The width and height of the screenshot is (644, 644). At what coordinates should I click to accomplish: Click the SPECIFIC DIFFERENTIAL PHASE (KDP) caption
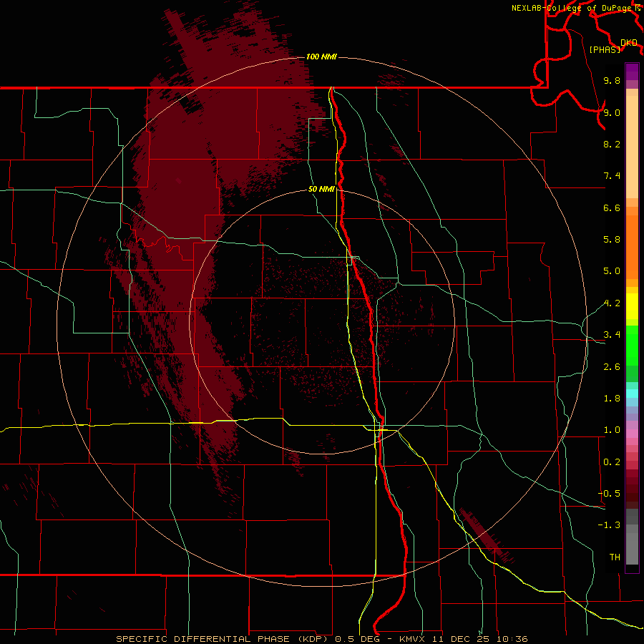[223, 639]
